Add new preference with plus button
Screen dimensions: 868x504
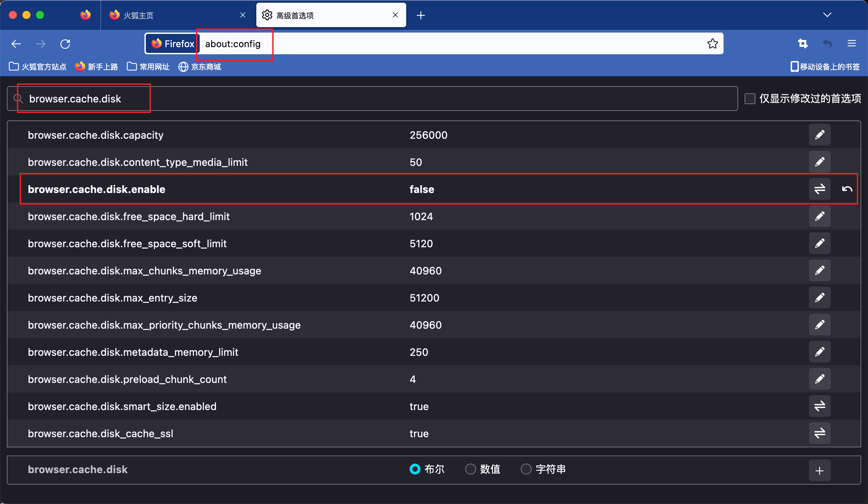click(x=820, y=470)
